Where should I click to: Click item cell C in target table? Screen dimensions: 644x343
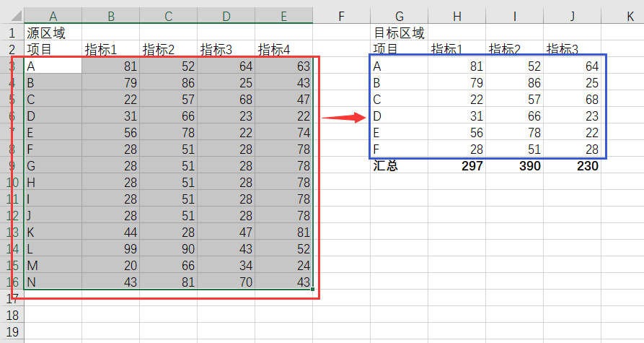[x=400, y=99]
